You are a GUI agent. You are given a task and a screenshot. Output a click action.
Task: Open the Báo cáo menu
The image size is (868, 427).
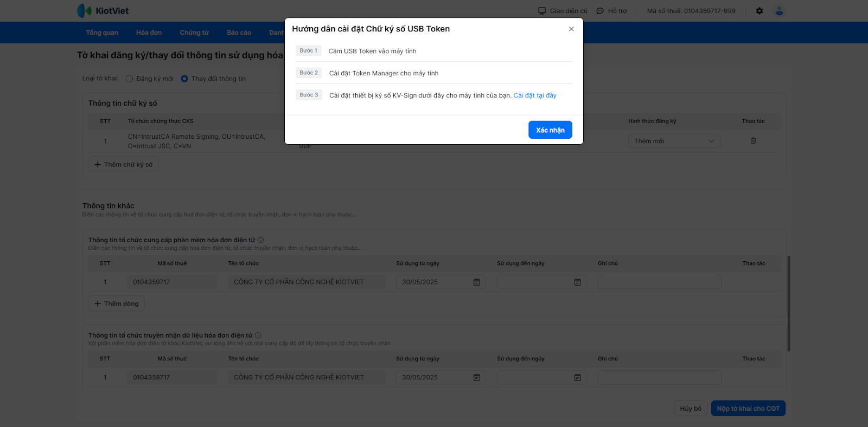239,33
